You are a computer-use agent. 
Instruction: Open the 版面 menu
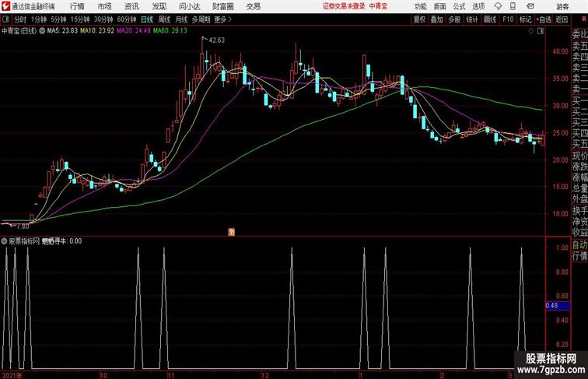point(440,6)
